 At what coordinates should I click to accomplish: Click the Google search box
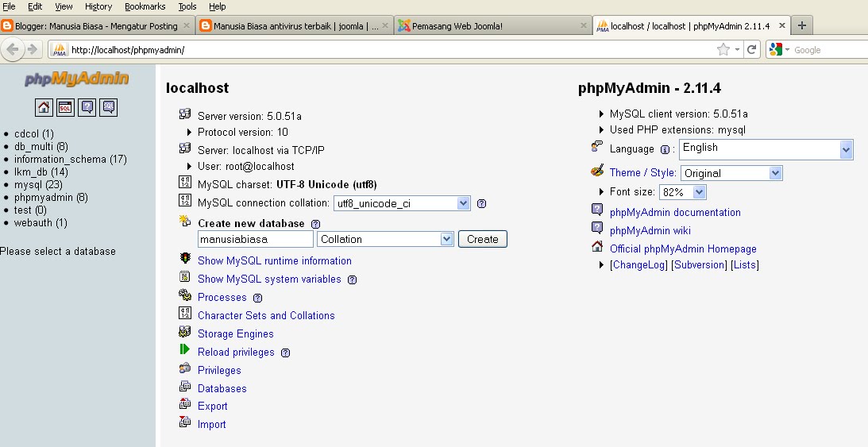point(831,50)
